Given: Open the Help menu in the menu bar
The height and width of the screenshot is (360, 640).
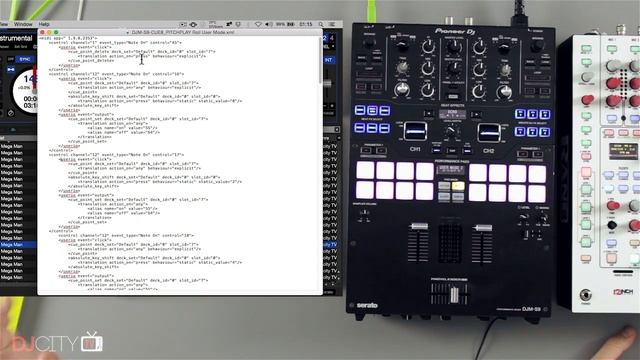Looking at the screenshot, I should pos(44,24).
